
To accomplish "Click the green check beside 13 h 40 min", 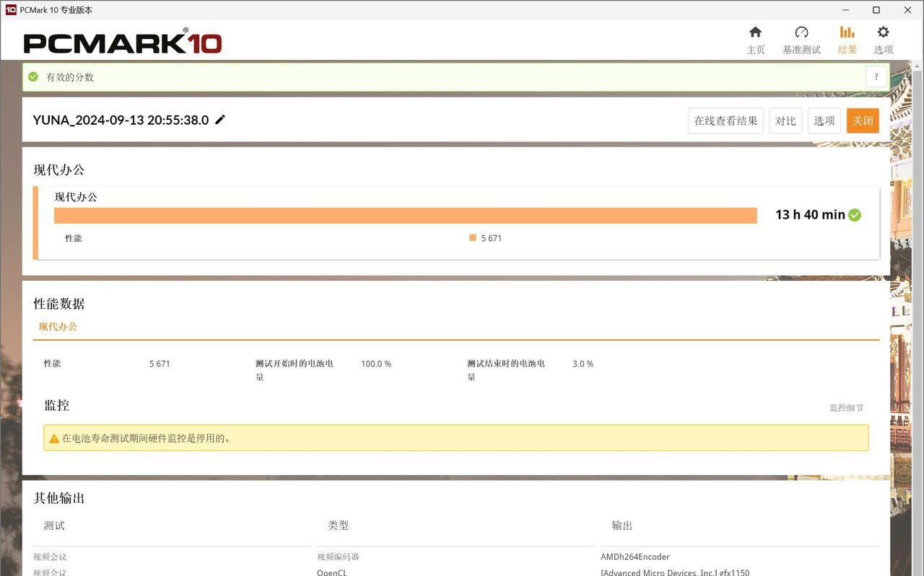I will pyautogui.click(x=855, y=214).
